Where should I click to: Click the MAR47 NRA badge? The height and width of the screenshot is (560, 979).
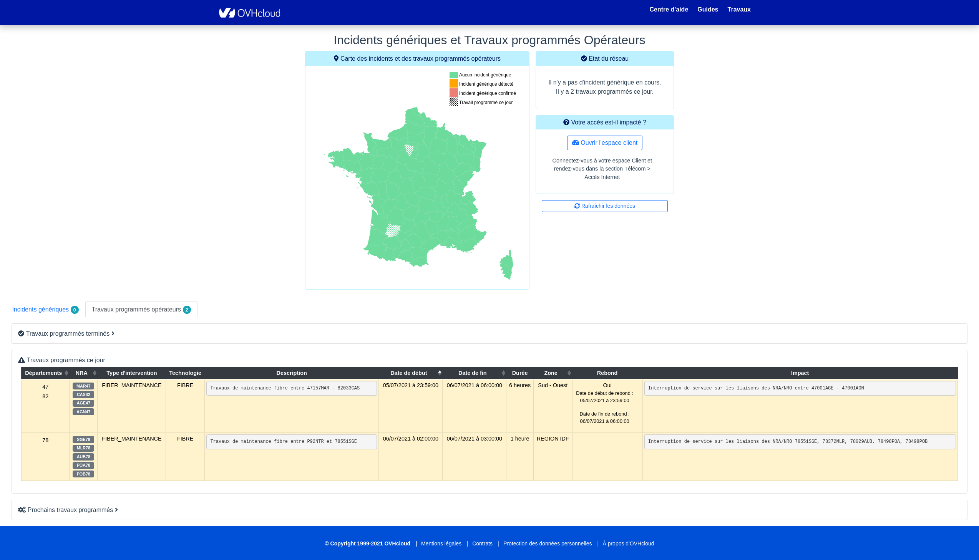point(83,386)
